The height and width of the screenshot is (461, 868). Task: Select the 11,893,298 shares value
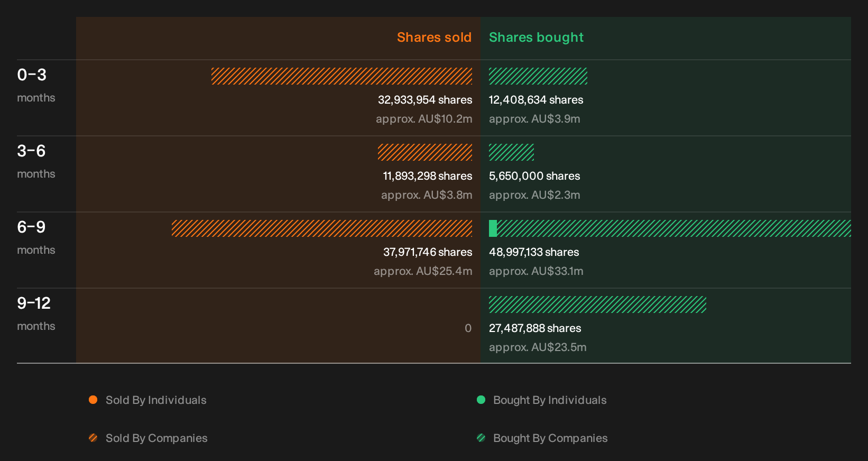(428, 176)
